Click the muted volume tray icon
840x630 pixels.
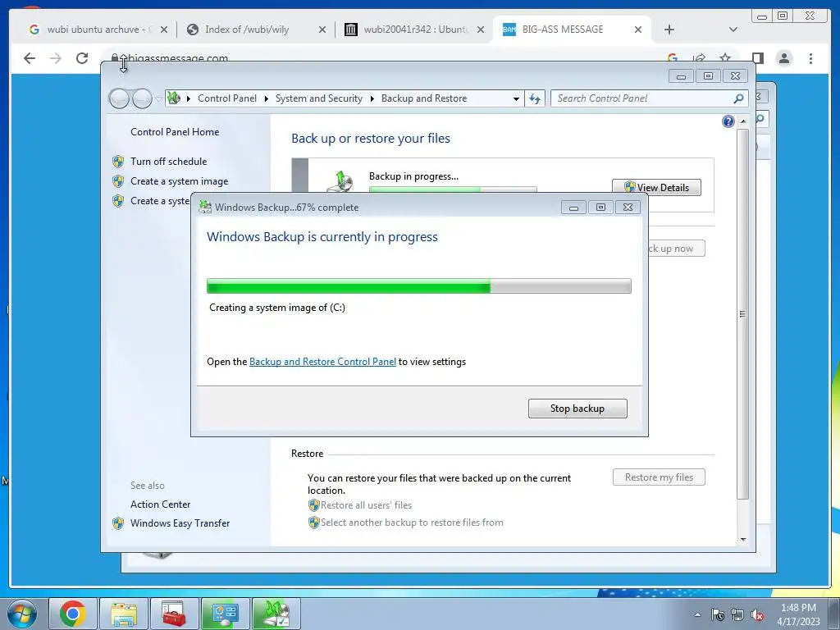click(757, 614)
